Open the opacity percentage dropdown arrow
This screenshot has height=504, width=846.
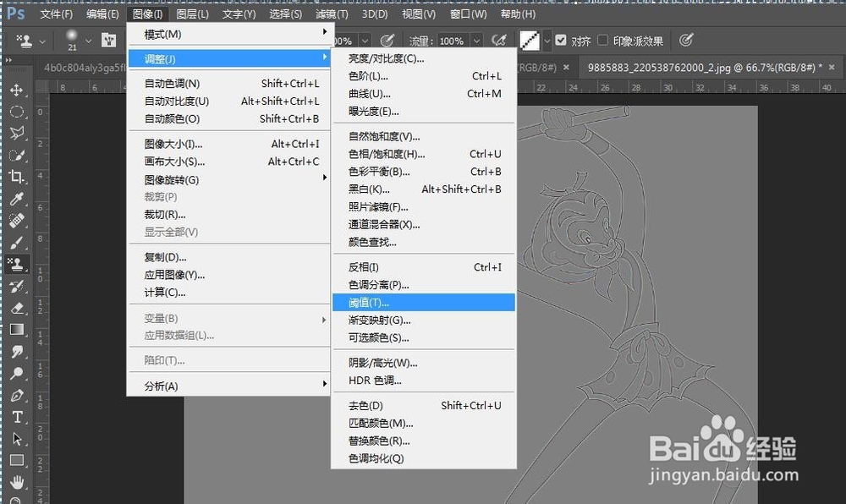(365, 41)
